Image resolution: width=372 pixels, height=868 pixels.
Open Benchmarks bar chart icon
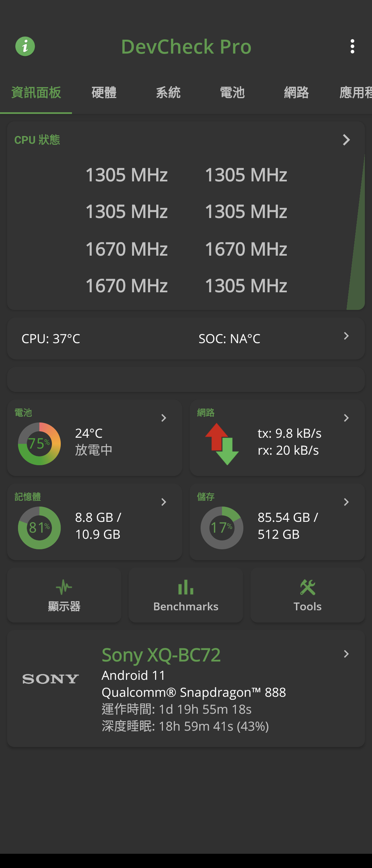click(x=186, y=587)
